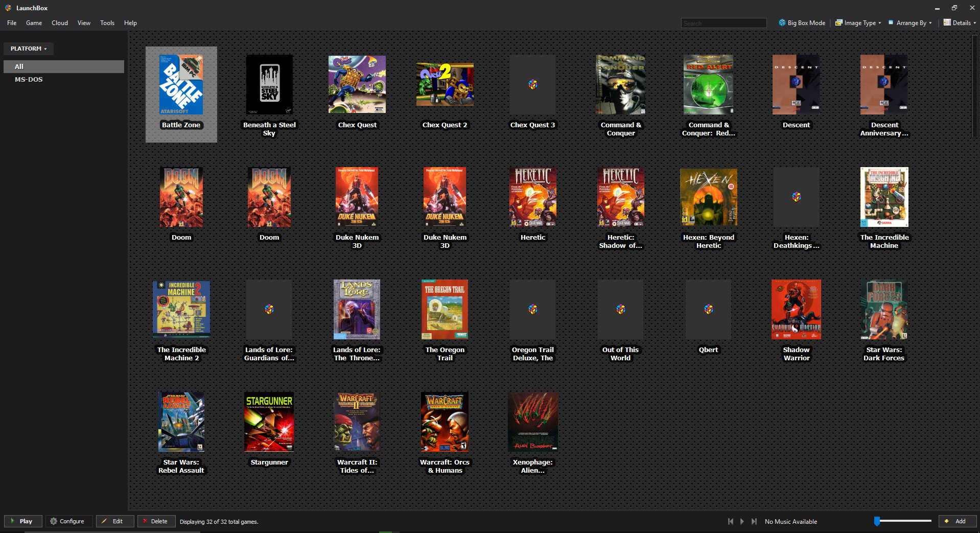Select Warcraft: Orcs & Humans cover

point(445,422)
